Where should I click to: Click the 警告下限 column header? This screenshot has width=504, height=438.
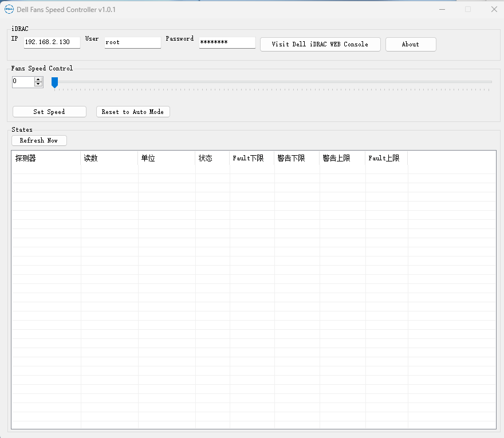(x=297, y=158)
